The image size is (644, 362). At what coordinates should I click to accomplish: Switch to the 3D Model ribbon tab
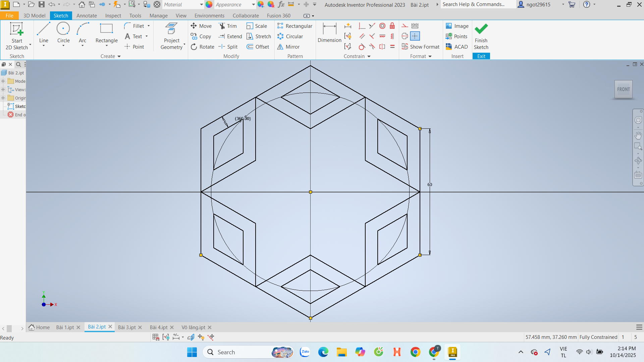pyautogui.click(x=34, y=16)
